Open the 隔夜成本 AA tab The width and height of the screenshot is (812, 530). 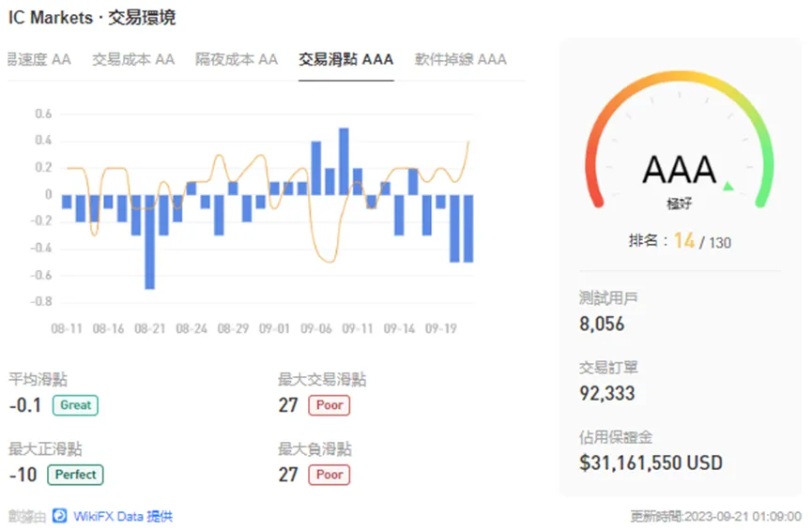[237, 59]
